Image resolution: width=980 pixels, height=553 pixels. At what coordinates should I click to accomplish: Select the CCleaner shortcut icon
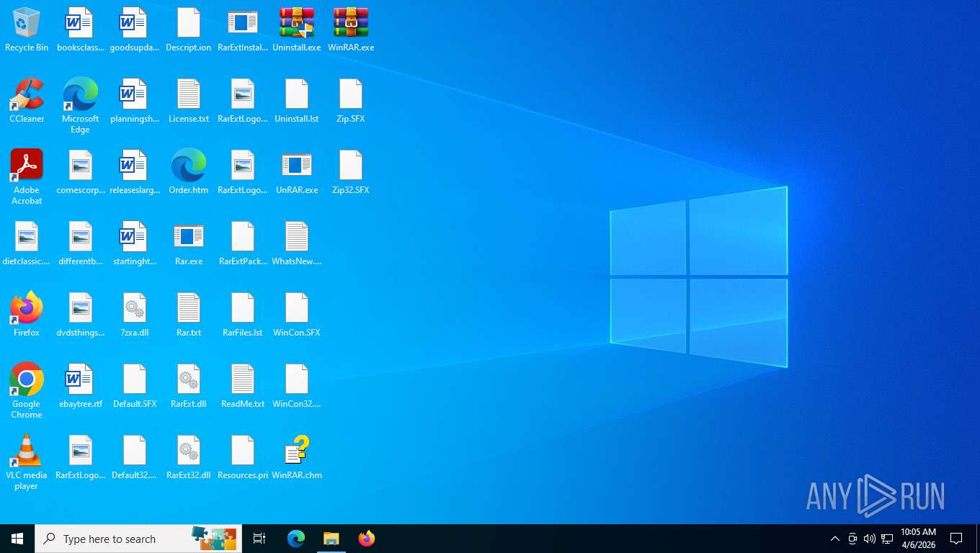click(x=27, y=102)
